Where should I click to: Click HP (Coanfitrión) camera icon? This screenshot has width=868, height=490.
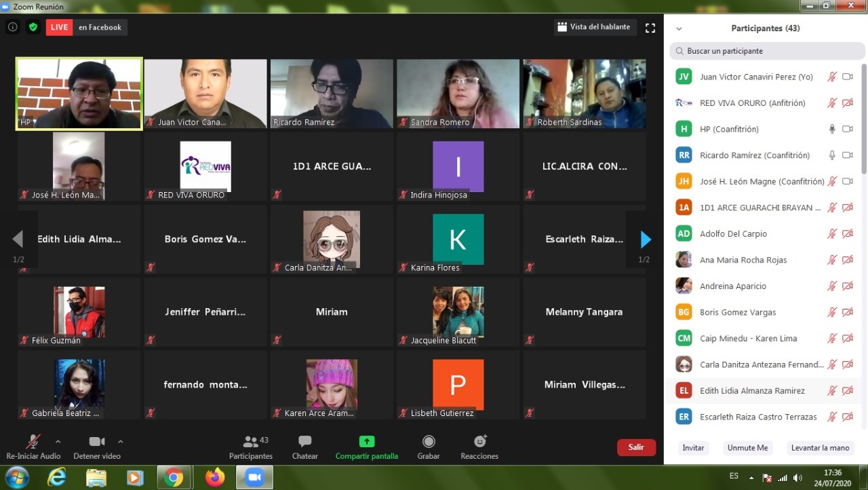(847, 129)
